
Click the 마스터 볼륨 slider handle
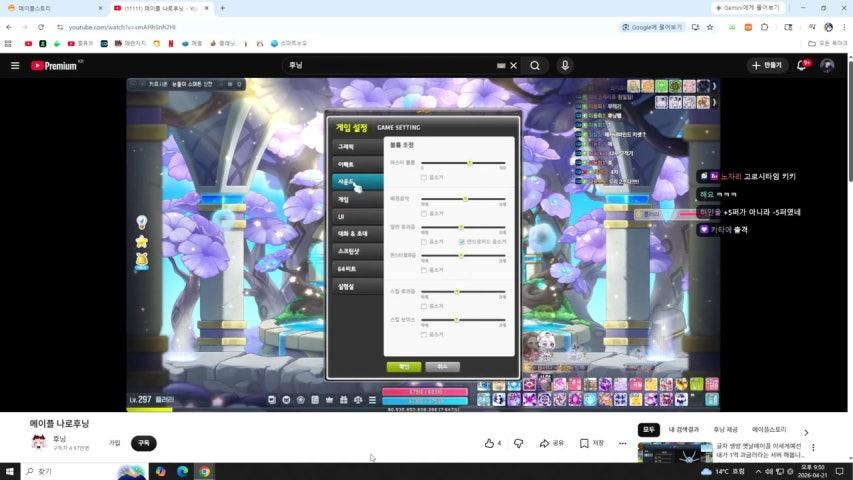[470, 163]
